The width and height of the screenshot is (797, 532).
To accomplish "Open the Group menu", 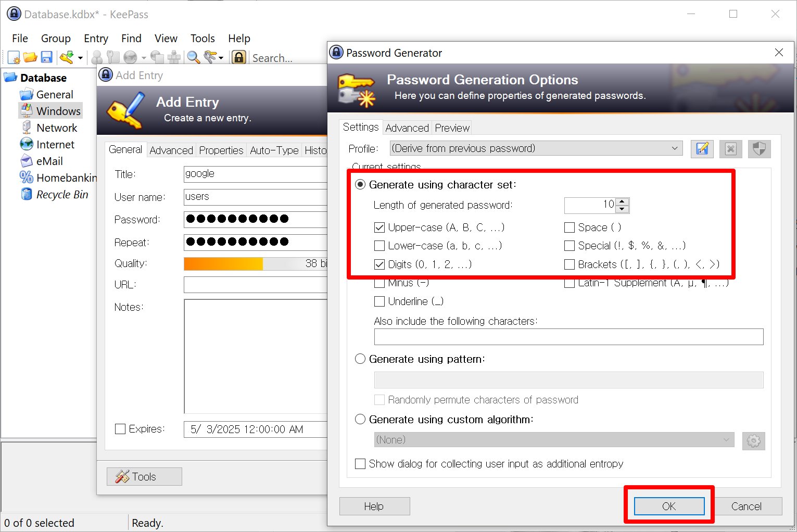I will [56, 39].
